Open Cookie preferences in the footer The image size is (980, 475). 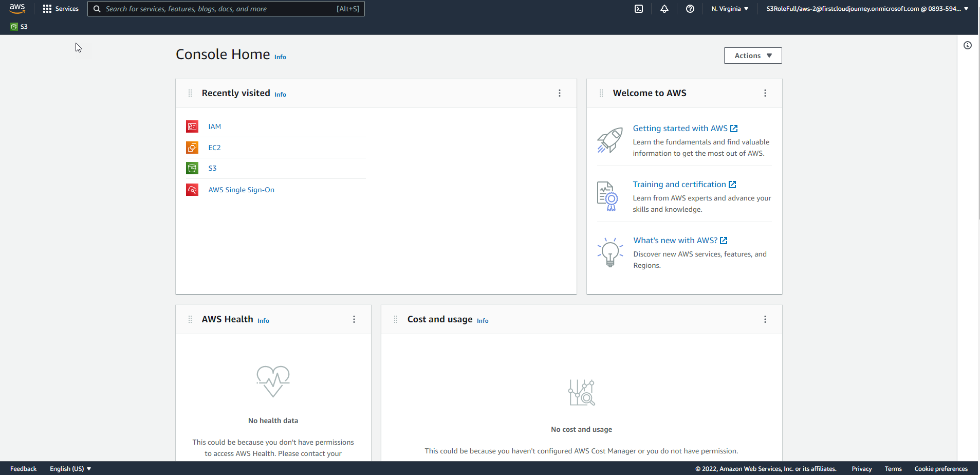coord(941,469)
